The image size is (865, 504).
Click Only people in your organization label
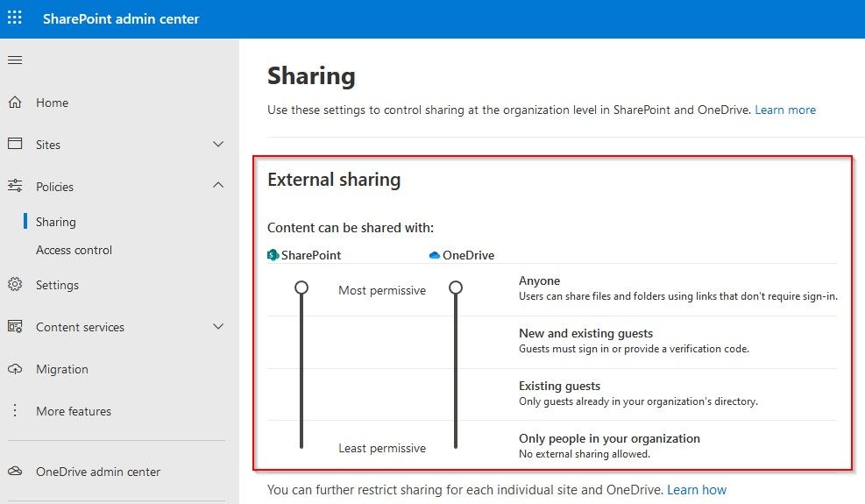[609, 438]
